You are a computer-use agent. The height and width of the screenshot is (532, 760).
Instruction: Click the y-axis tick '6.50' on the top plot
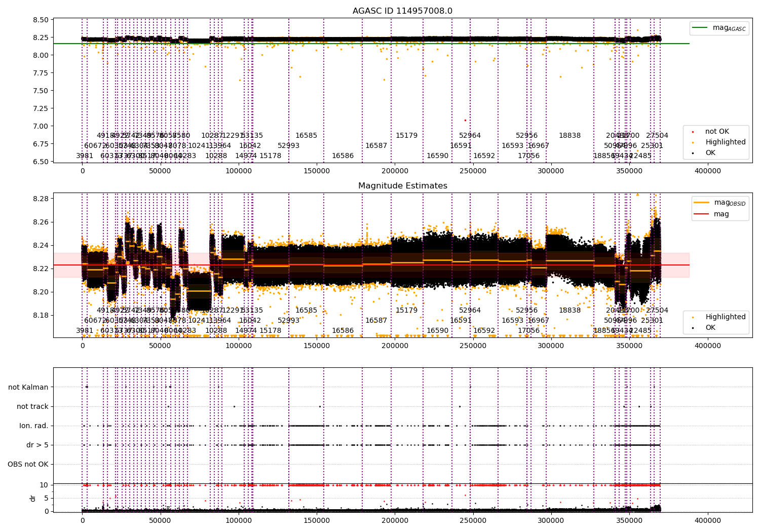point(41,162)
